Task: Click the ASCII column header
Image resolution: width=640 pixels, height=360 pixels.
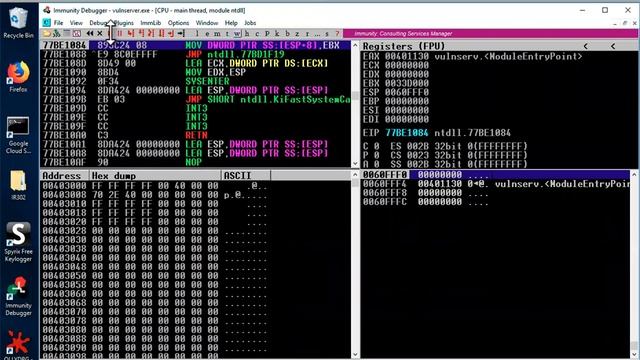Action: click(x=246, y=176)
